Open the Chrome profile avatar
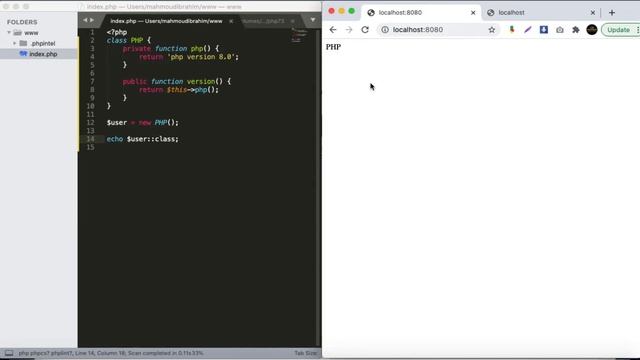640x360 pixels. 592,29
